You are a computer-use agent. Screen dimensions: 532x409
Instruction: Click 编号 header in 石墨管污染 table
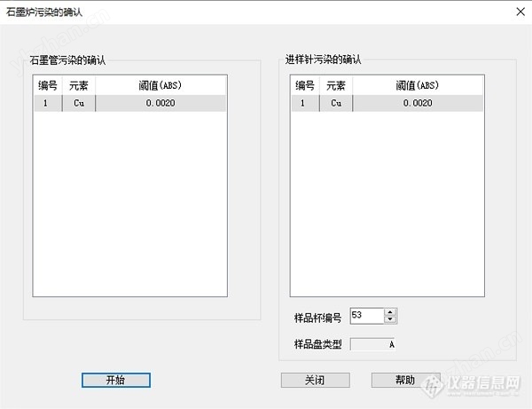47,86
